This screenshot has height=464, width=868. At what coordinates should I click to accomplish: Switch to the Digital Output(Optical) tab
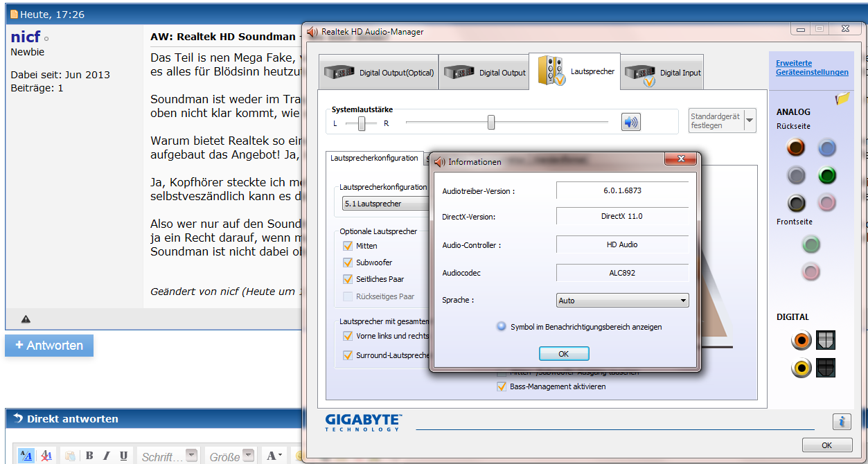(378, 72)
